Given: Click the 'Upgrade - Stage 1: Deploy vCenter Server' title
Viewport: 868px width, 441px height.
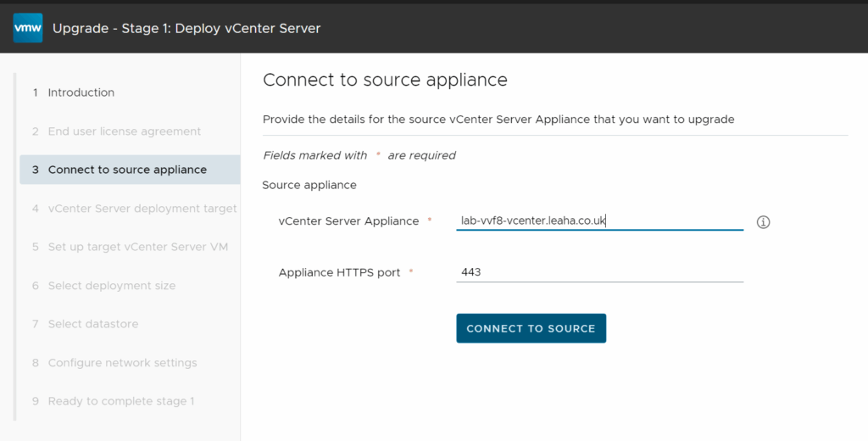Looking at the screenshot, I should click(186, 28).
